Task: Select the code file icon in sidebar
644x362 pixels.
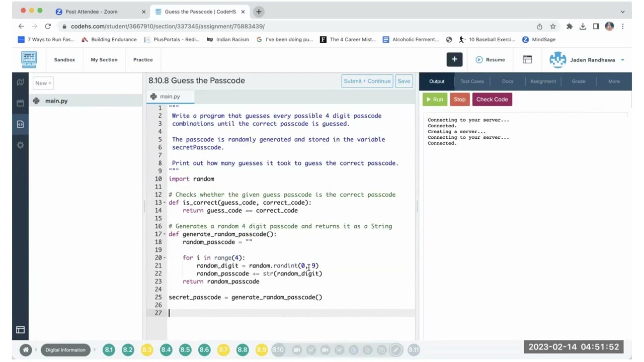Action: tap(20, 124)
